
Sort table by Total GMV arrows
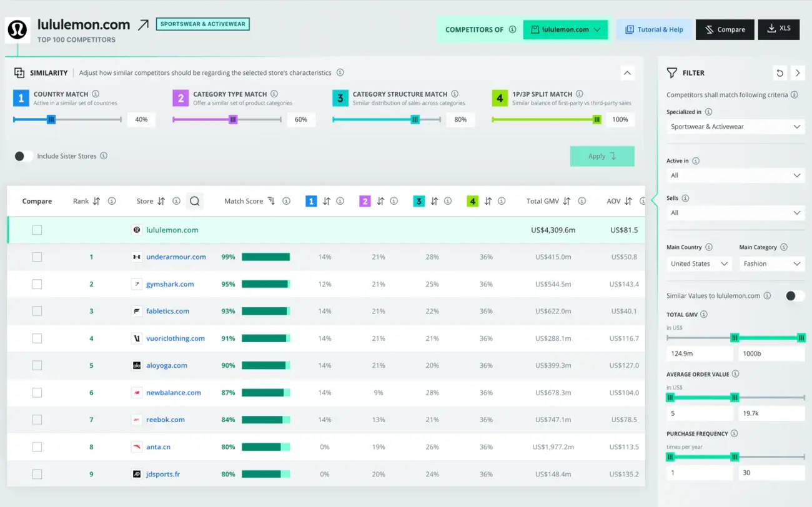[567, 201]
